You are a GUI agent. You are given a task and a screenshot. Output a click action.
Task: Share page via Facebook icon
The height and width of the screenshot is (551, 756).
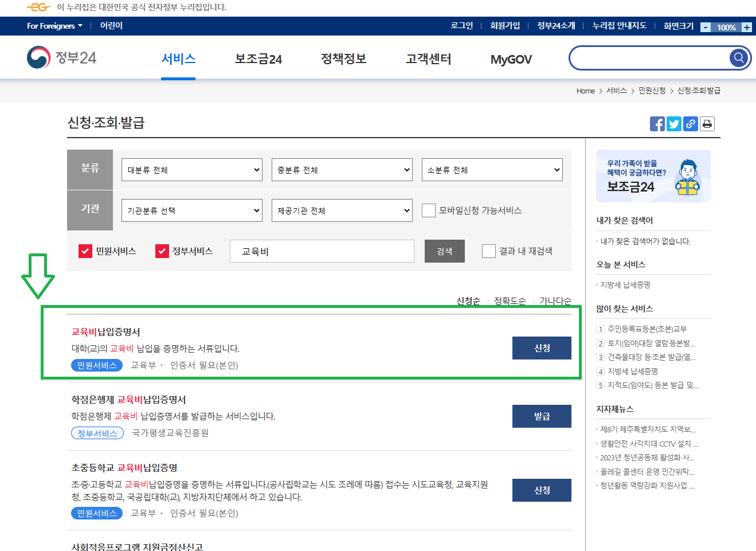pos(657,124)
